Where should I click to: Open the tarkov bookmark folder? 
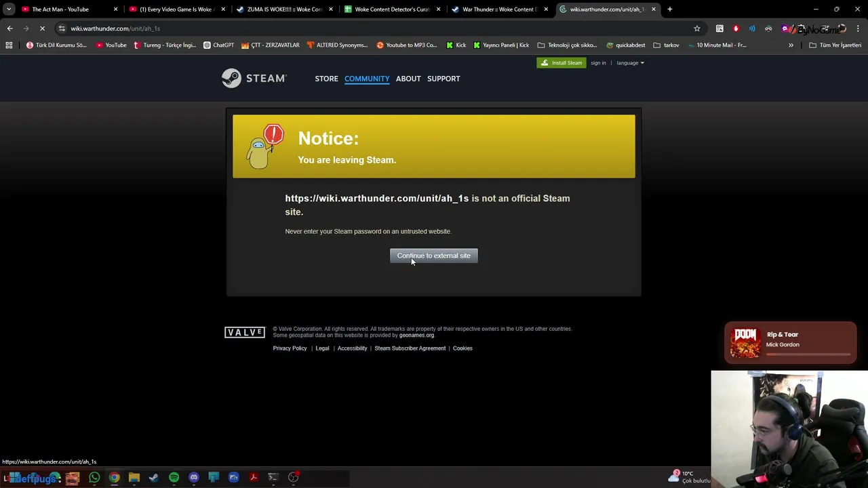666,45
